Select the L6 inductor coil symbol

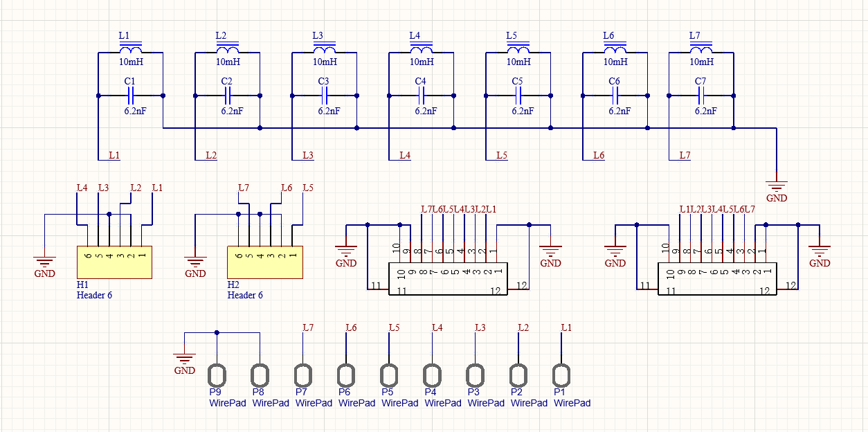pos(615,49)
